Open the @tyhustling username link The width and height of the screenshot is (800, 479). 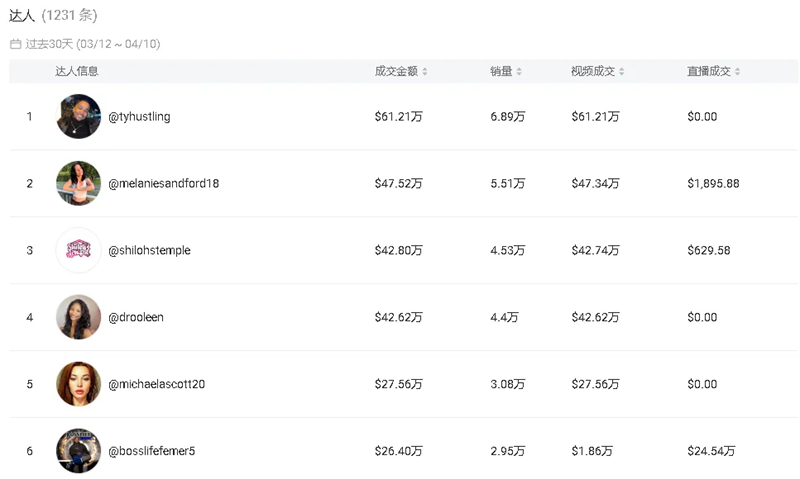pyautogui.click(x=139, y=117)
